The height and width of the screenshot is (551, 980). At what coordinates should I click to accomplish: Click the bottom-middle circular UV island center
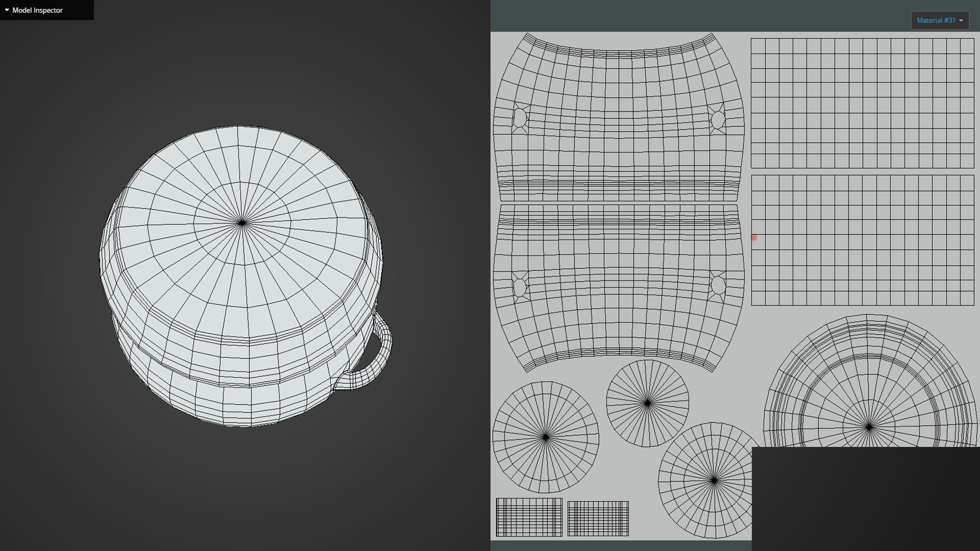[x=714, y=480]
